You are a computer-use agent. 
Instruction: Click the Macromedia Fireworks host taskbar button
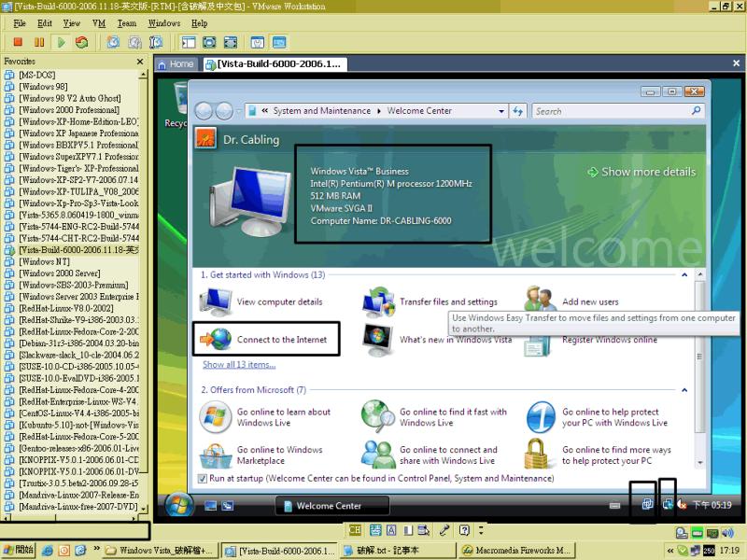coord(517,551)
